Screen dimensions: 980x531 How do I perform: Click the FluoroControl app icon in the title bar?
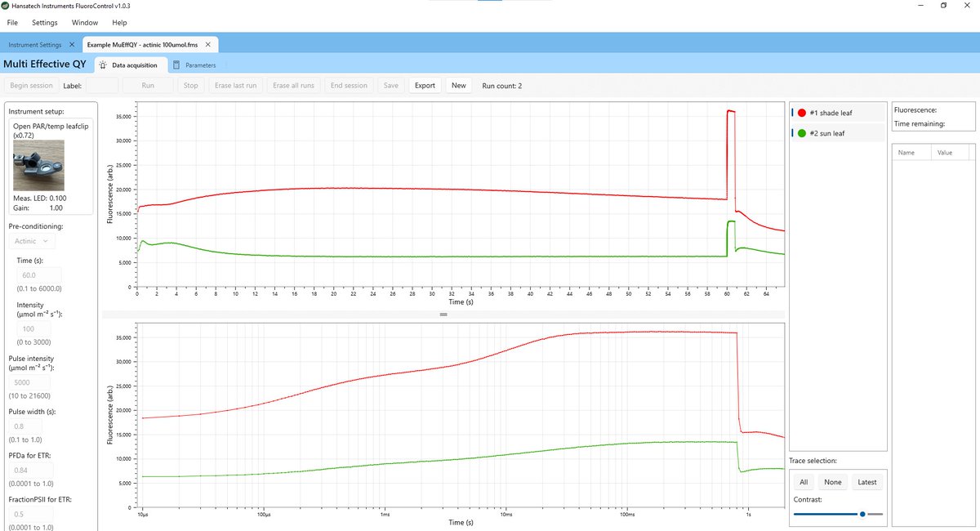[x=7, y=5]
